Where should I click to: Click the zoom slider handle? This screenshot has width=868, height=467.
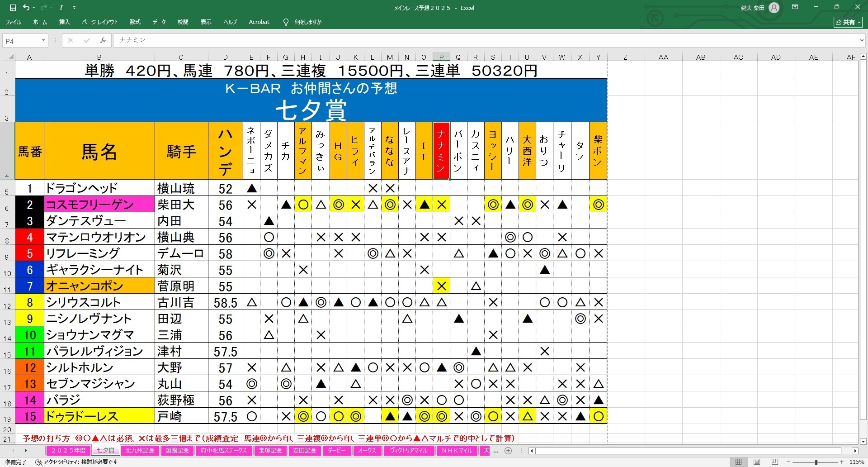pos(816,462)
